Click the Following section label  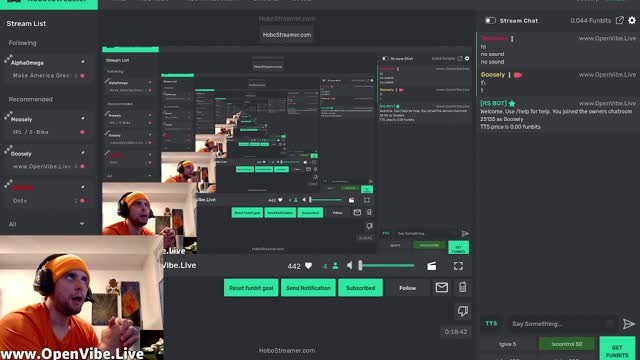click(x=22, y=43)
